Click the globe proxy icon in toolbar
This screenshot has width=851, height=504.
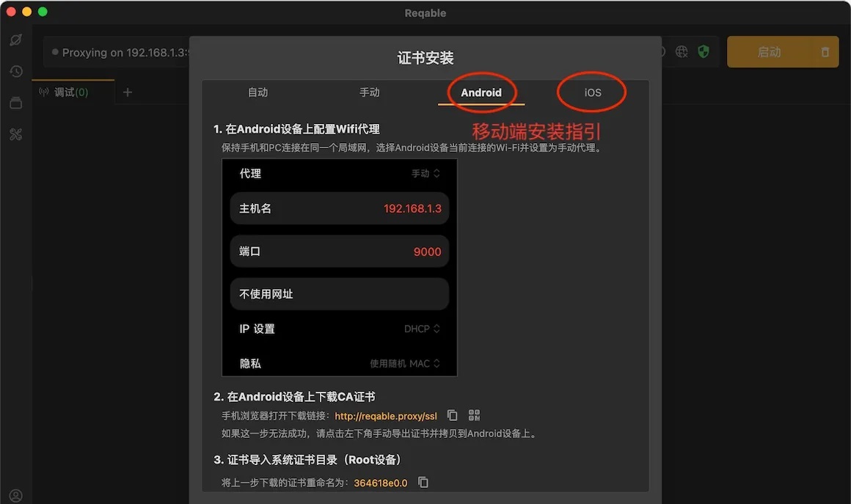[682, 51]
